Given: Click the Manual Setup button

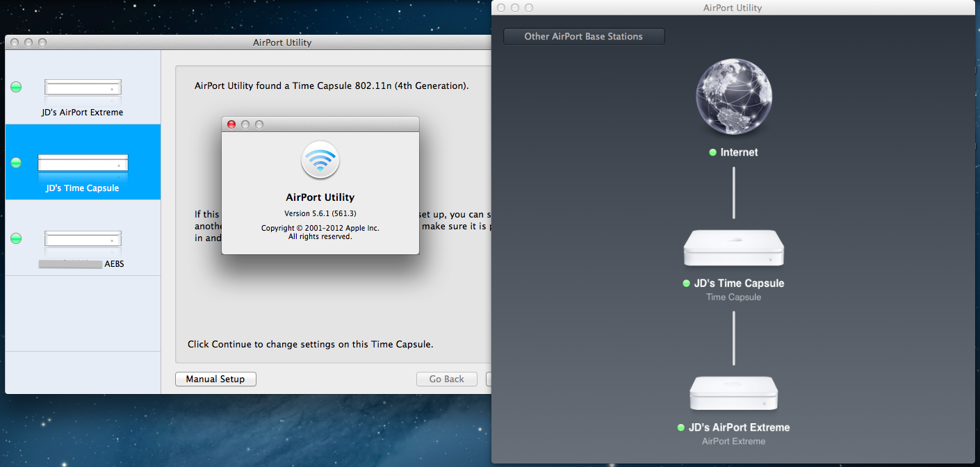Looking at the screenshot, I should 215,379.
